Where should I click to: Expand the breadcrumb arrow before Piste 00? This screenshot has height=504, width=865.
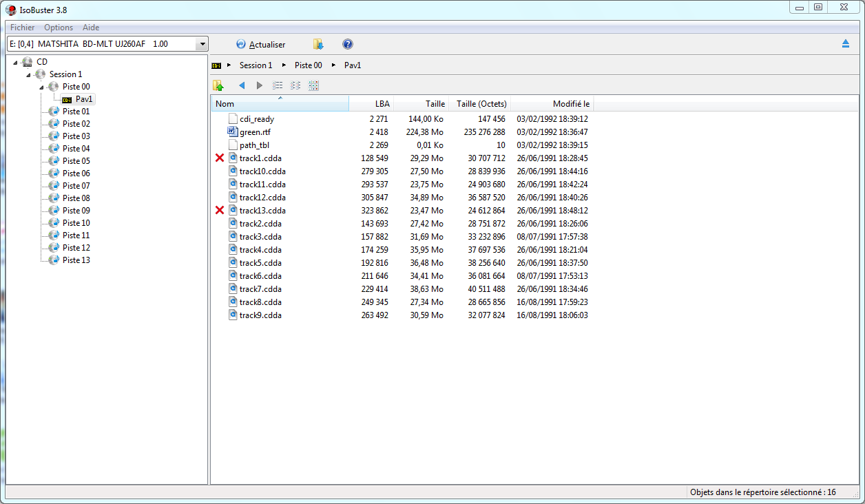pyautogui.click(x=284, y=65)
